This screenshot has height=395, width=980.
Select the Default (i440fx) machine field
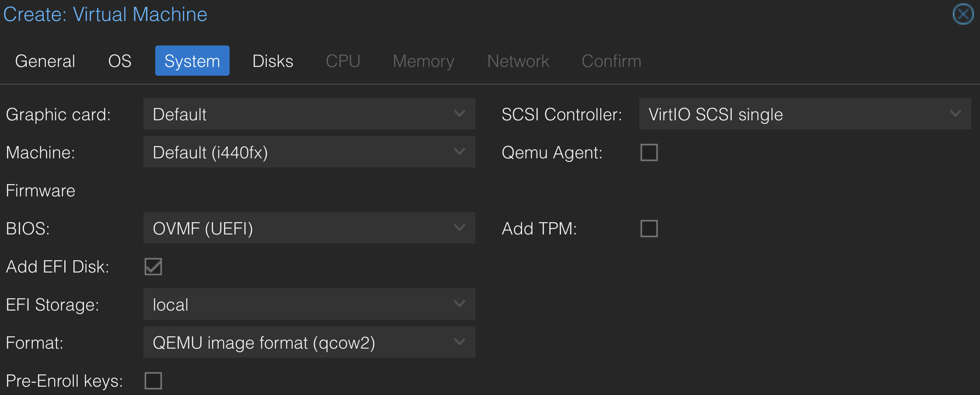point(309,152)
